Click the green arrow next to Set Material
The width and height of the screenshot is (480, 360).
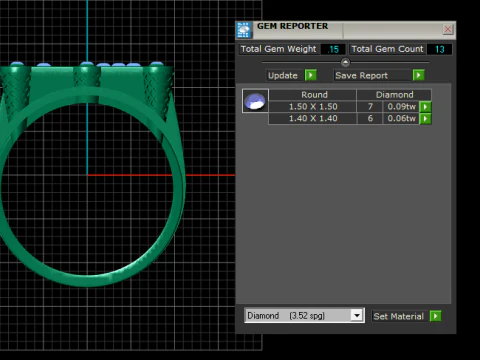[436, 316]
